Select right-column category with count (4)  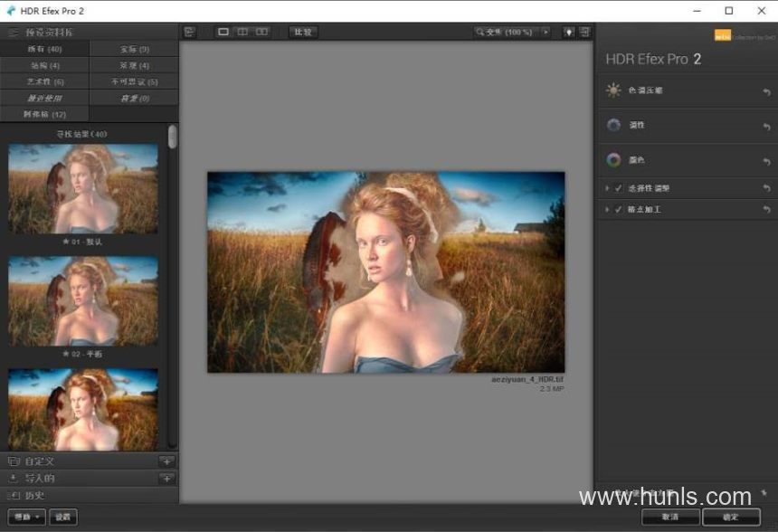[x=135, y=65]
